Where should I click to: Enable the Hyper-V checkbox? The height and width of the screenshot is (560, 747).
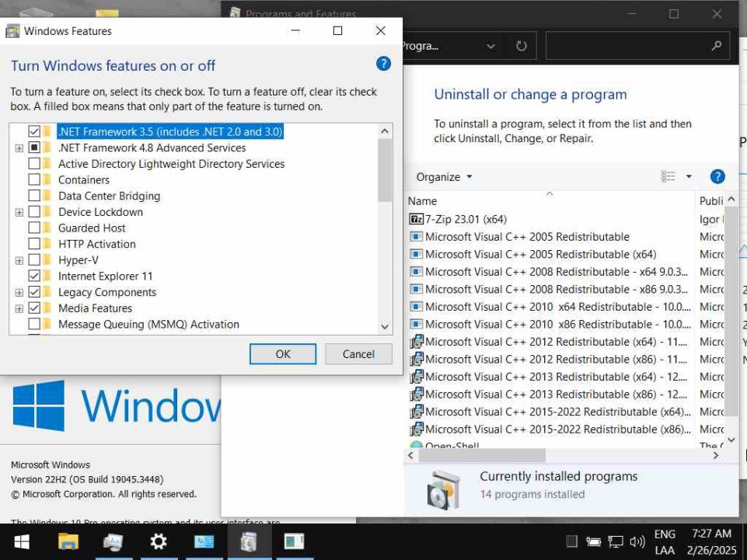pos(34,260)
